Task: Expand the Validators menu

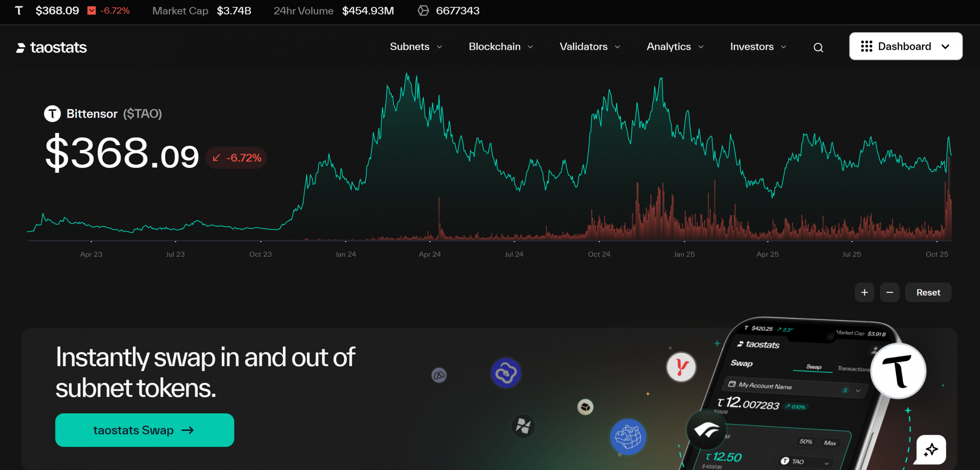Action: click(x=590, y=46)
